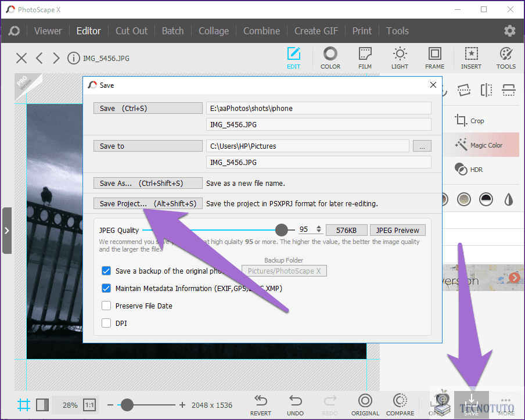Uncheck Maintain Metadata Information

click(106, 288)
